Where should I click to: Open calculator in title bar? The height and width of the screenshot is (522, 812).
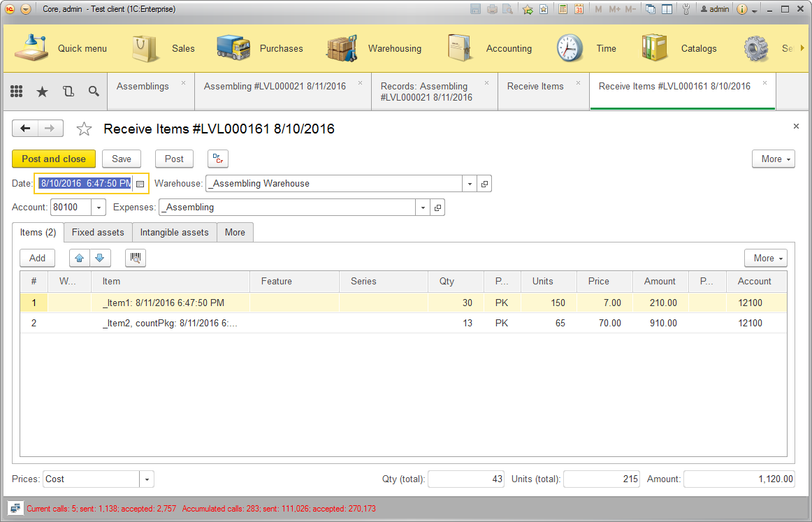coord(563,9)
